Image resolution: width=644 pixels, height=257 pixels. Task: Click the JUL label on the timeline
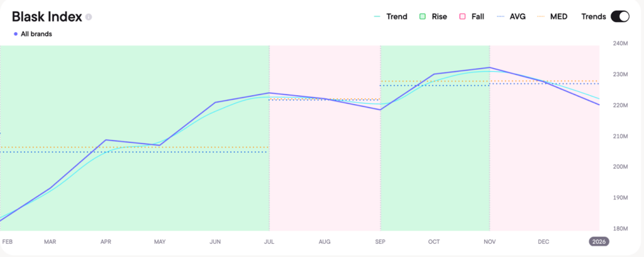click(269, 241)
